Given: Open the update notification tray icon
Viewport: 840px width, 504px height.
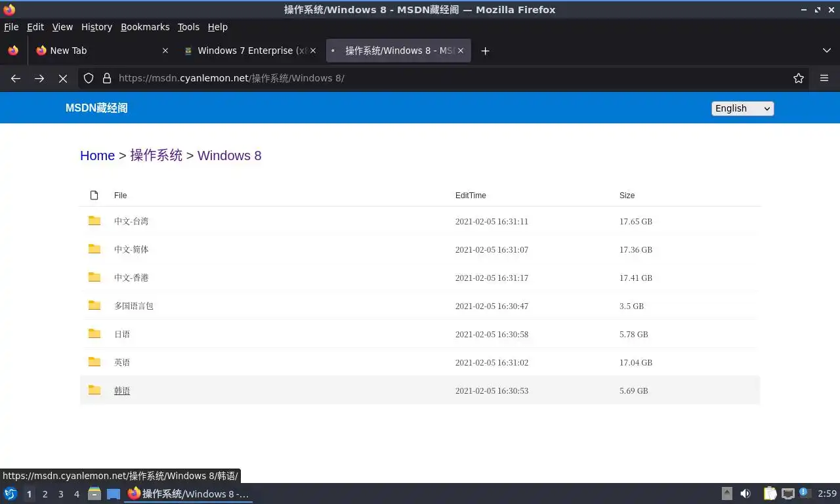Looking at the screenshot, I should tap(805, 493).
